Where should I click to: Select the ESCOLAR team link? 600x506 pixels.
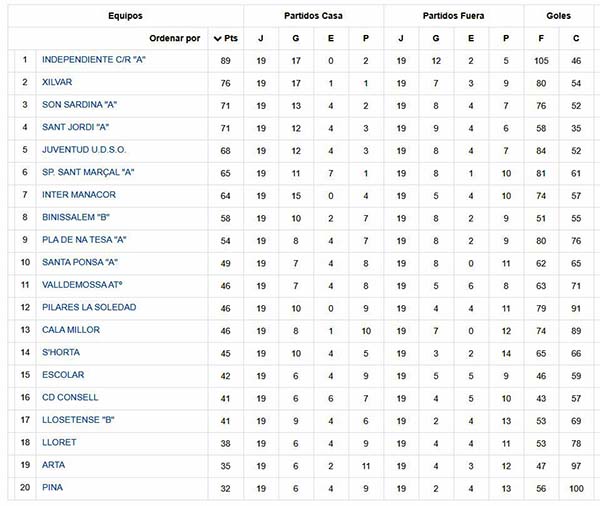coord(63,375)
